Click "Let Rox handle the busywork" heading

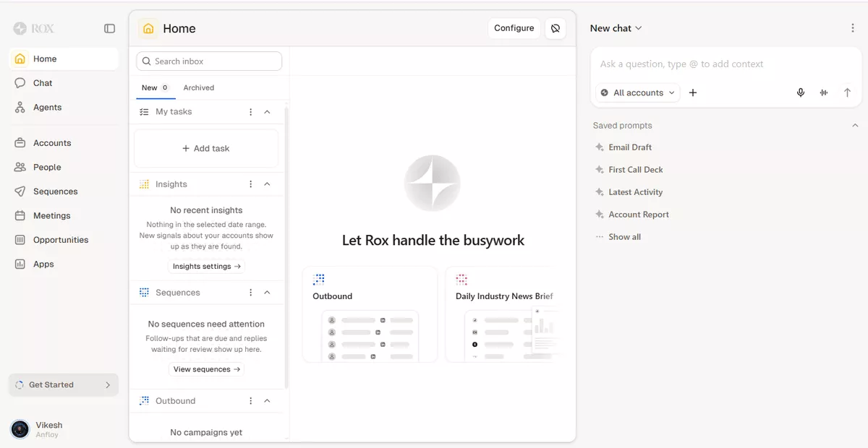433,241
